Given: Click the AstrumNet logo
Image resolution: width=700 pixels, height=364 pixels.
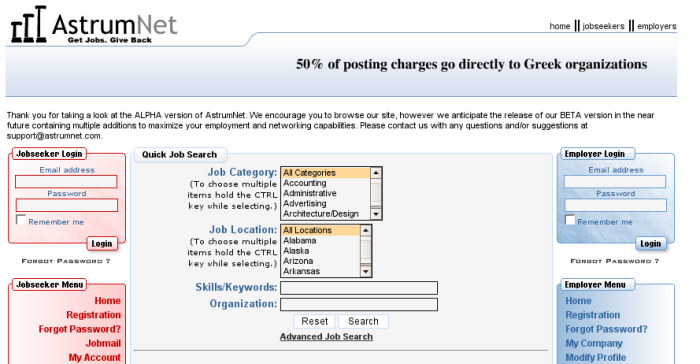Looking at the screenshot, I should click(94, 25).
